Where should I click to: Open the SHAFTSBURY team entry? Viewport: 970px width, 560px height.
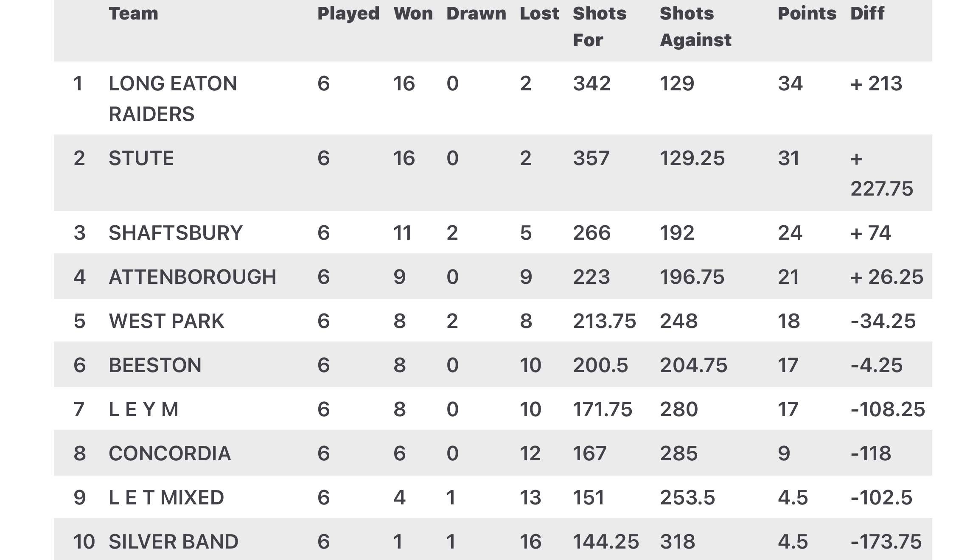(175, 233)
